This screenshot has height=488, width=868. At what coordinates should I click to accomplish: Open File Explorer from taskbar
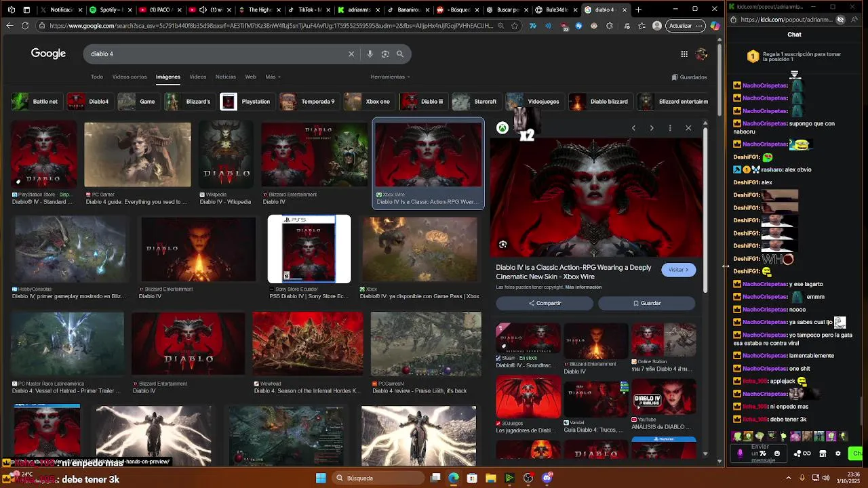tap(490, 478)
